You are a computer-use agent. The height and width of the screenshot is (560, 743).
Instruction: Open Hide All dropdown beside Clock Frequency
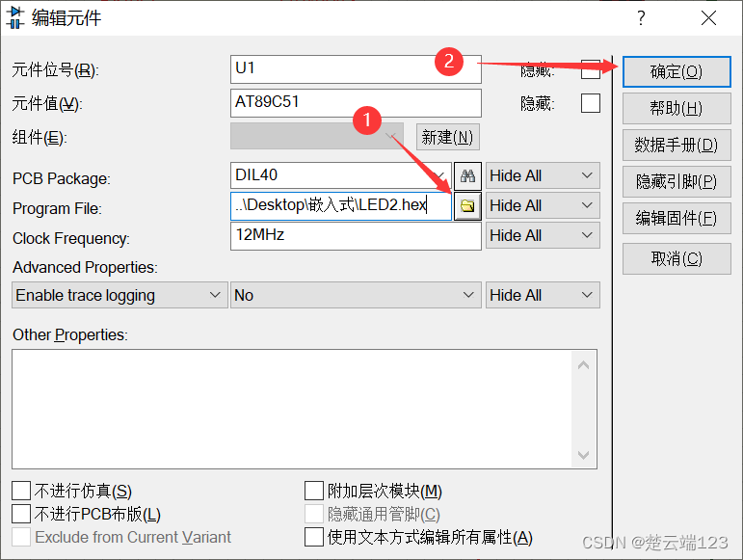(x=543, y=235)
